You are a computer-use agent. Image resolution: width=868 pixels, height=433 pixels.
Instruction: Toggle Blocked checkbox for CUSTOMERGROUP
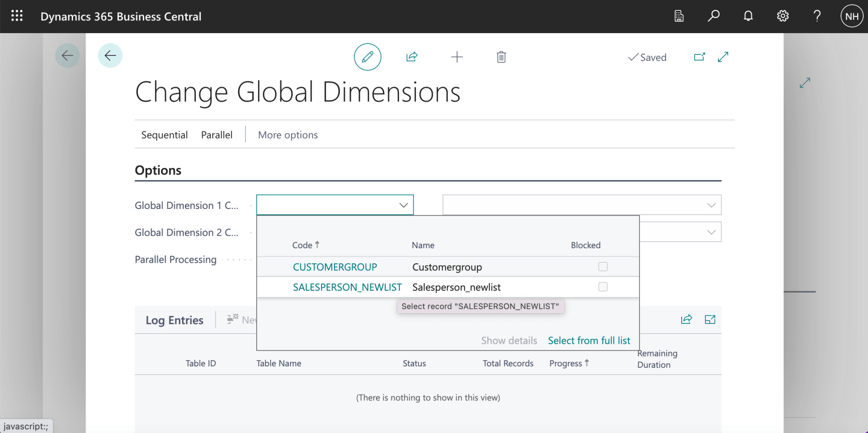tap(603, 267)
